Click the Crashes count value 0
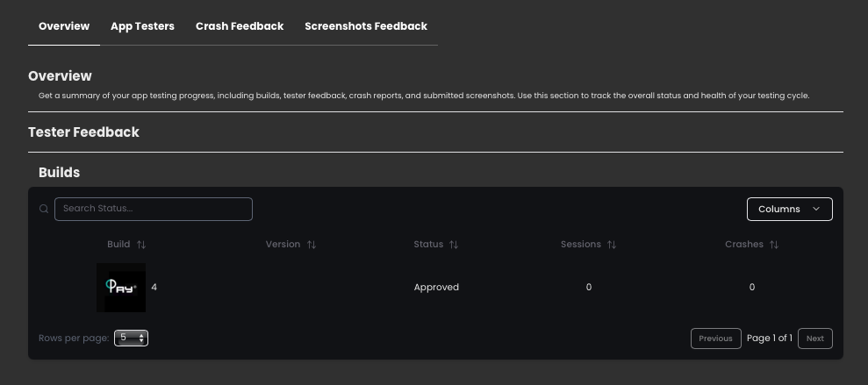The image size is (868, 385). 752,288
